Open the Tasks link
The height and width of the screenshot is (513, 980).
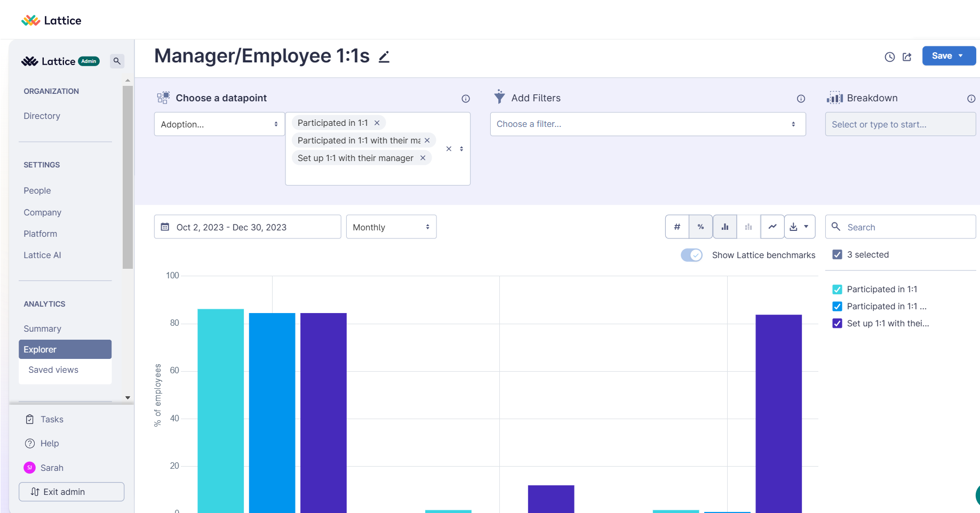tap(52, 419)
